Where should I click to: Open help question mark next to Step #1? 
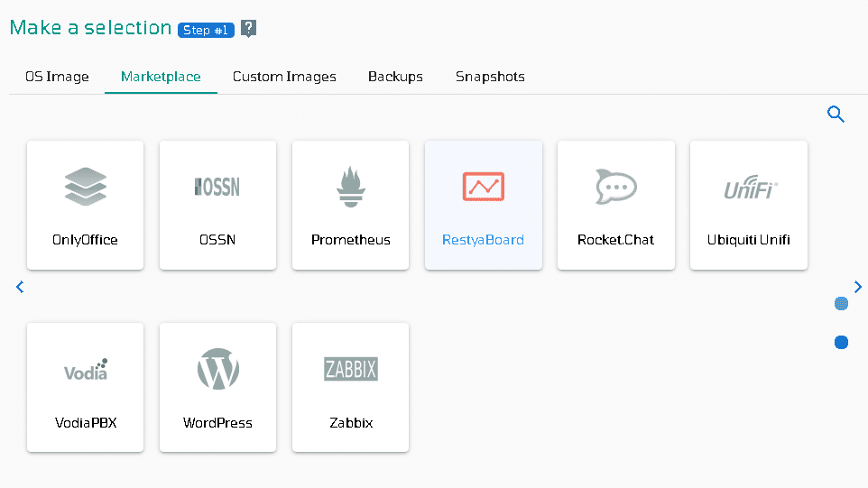[x=248, y=28]
